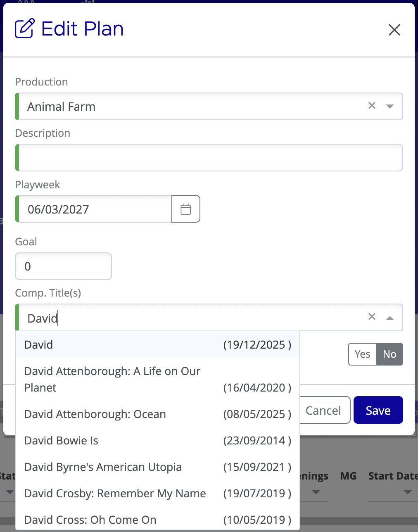
Task: Close the Edit Plan dialog
Action: tap(394, 30)
